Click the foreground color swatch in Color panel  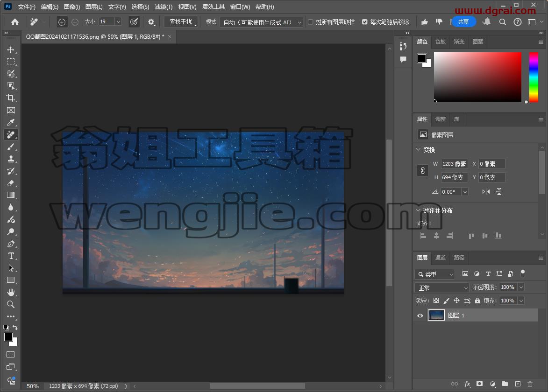coord(422,58)
